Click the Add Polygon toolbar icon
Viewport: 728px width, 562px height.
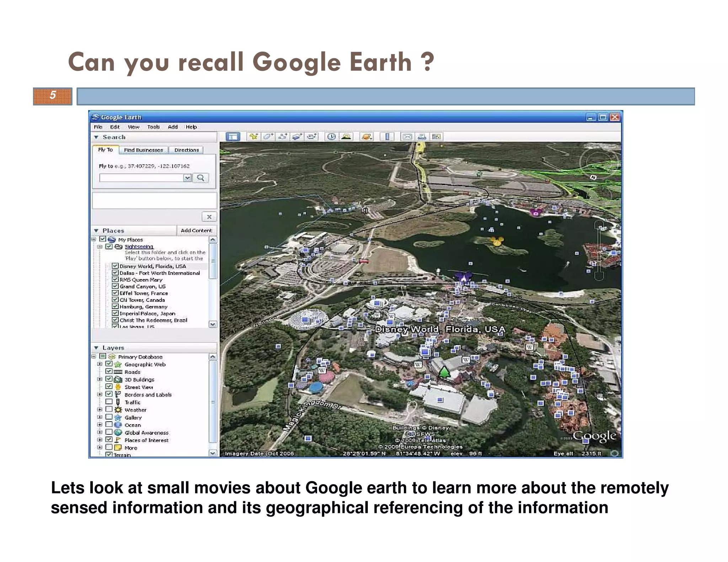tap(268, 137)
